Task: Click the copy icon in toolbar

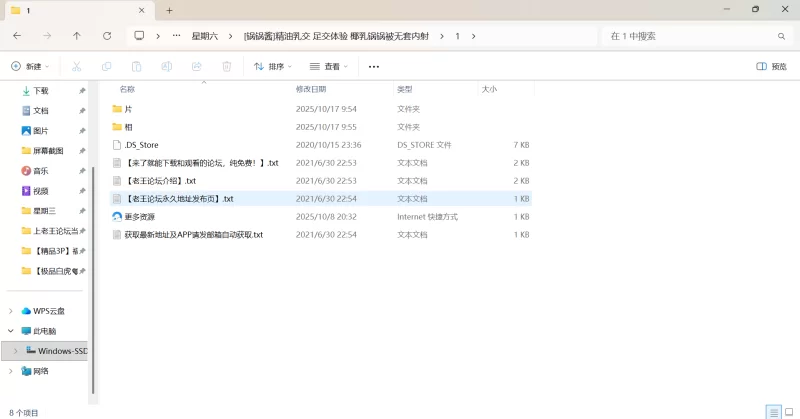Action: point(106,66)
